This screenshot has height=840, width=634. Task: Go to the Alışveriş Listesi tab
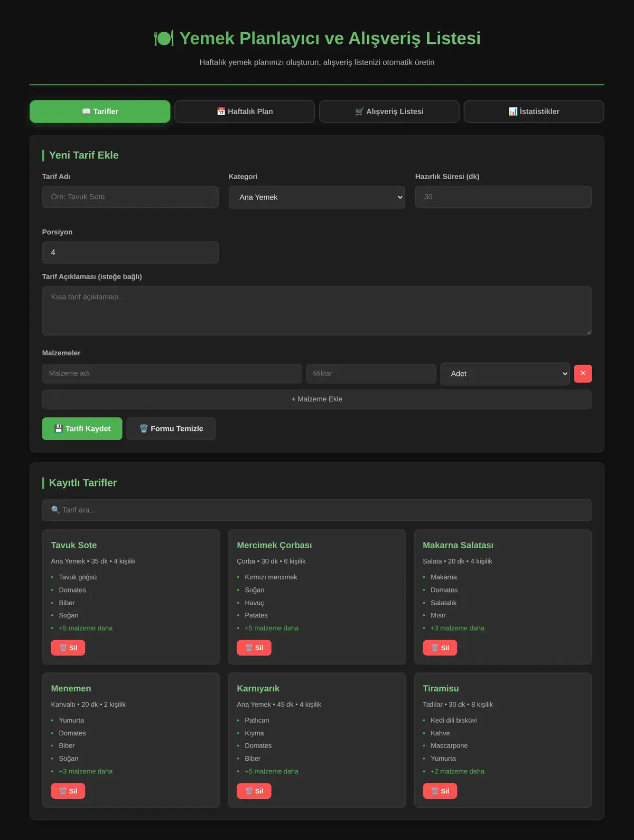(389, 112)
